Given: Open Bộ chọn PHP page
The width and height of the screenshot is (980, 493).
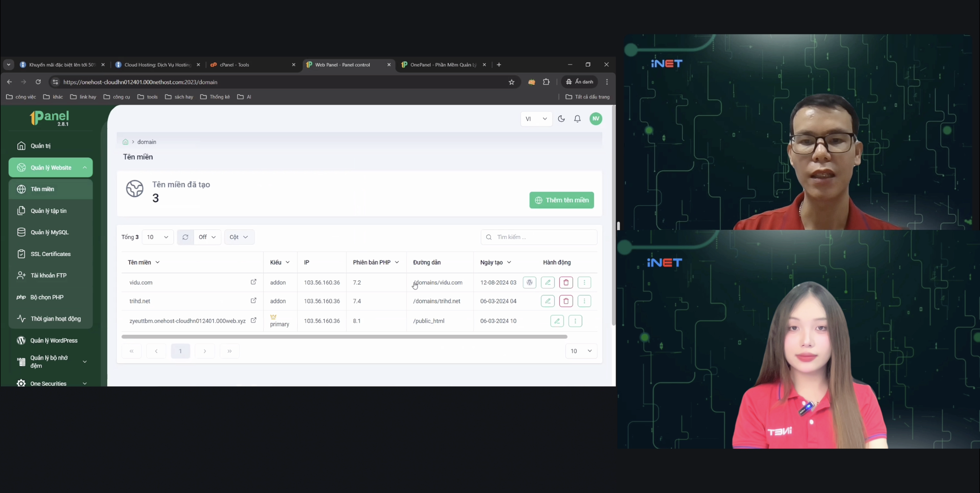Looking at the screenshot, I should click(51, 297).
